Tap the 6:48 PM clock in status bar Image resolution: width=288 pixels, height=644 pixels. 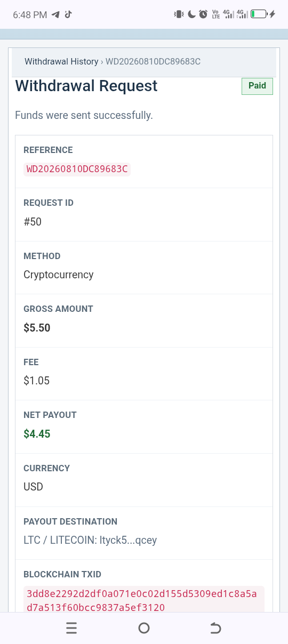point(30,15)
